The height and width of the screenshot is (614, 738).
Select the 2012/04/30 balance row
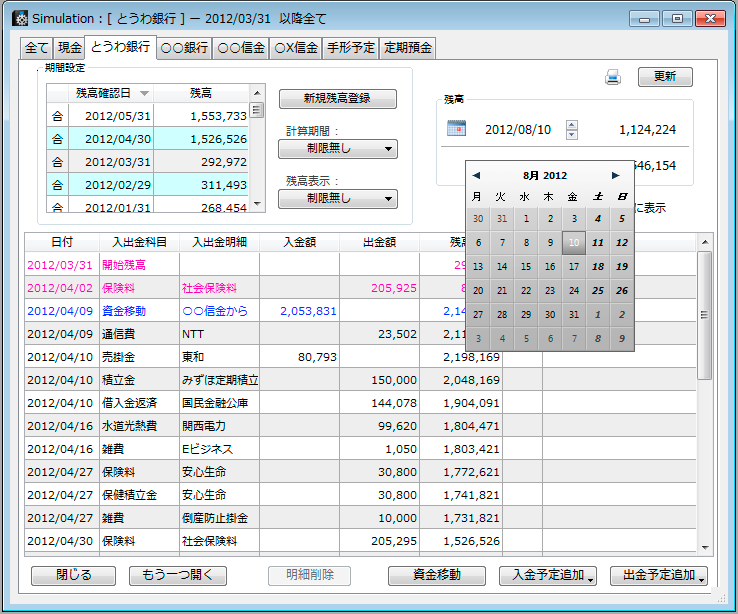coord(118,139)
